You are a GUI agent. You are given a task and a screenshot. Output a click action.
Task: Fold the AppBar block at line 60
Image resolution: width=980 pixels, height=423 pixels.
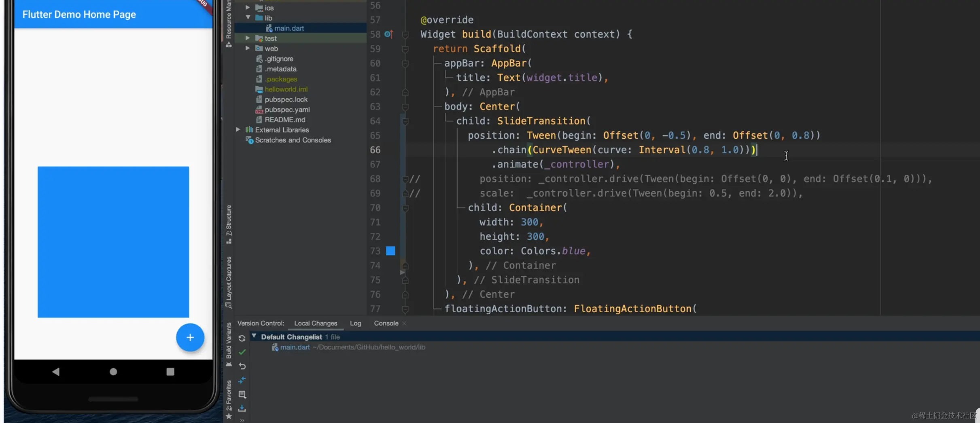pos(405,63)
